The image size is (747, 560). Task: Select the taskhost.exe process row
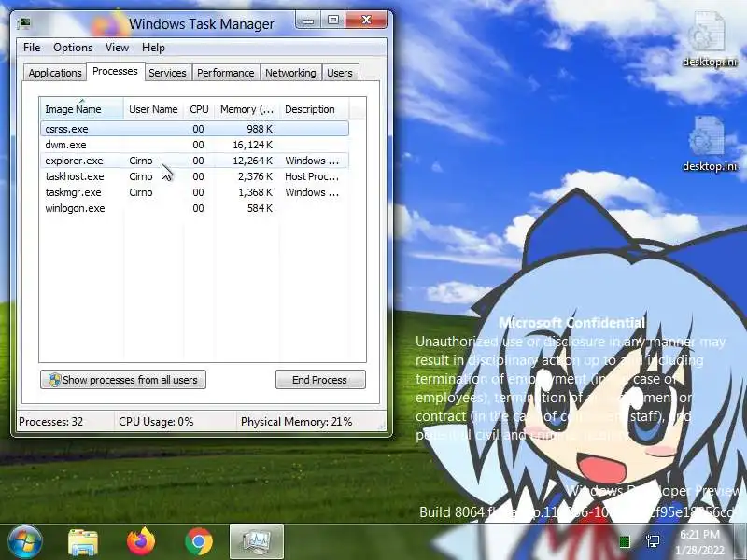[x=195, y=176]
